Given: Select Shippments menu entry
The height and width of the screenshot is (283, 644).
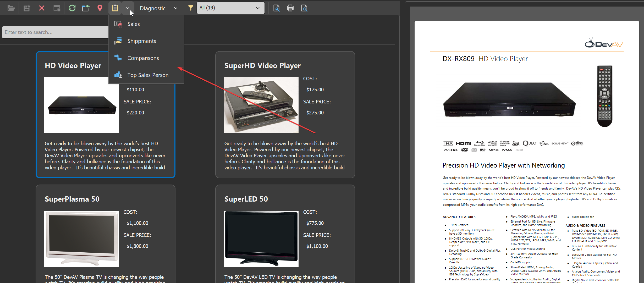Looking at the screenshot, I should coord(141,41).
